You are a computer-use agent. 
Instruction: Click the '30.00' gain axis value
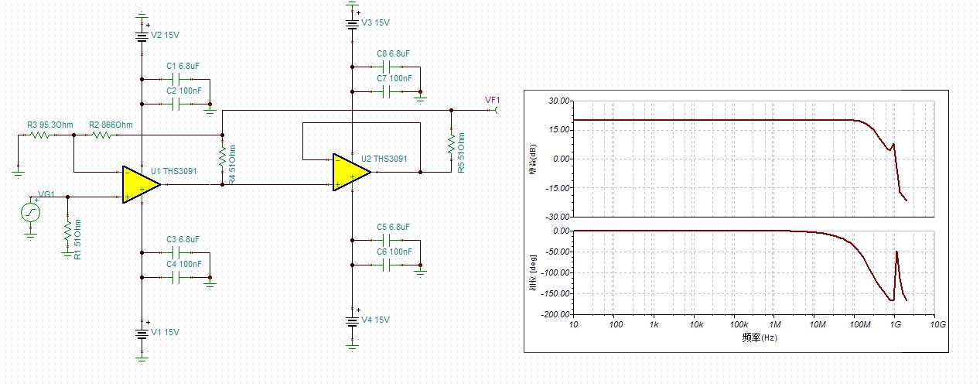(x=559, y=101)
